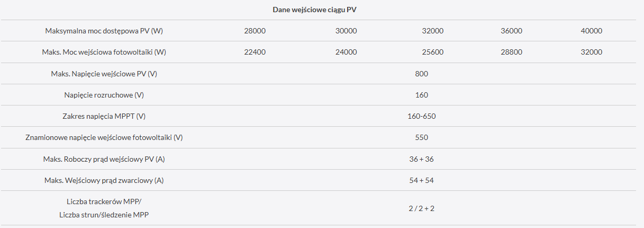
Task: Select the 25600 value cell
Action: (433, 52)
